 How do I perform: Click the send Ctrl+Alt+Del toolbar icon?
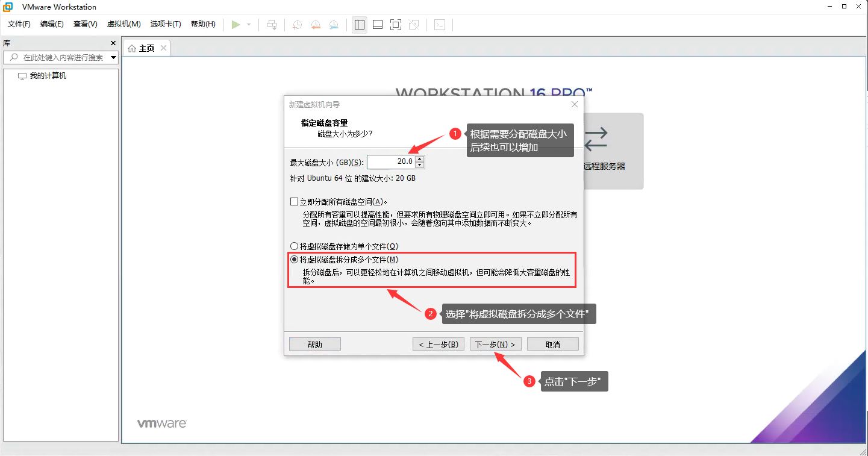point(272,25)
